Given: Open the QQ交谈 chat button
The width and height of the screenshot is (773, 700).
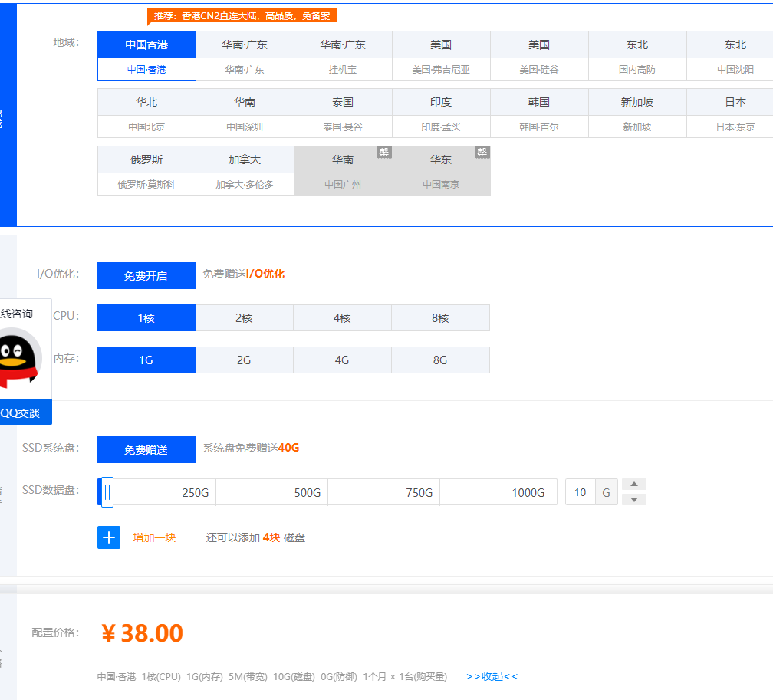Looking at the screenshot, I should click(x=21, y=413).
